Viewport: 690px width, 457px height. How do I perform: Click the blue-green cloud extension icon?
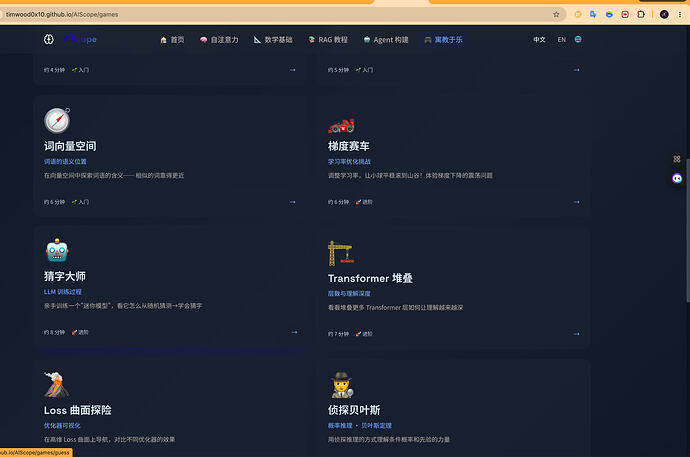pyautogui.click(x=609, y=15)
